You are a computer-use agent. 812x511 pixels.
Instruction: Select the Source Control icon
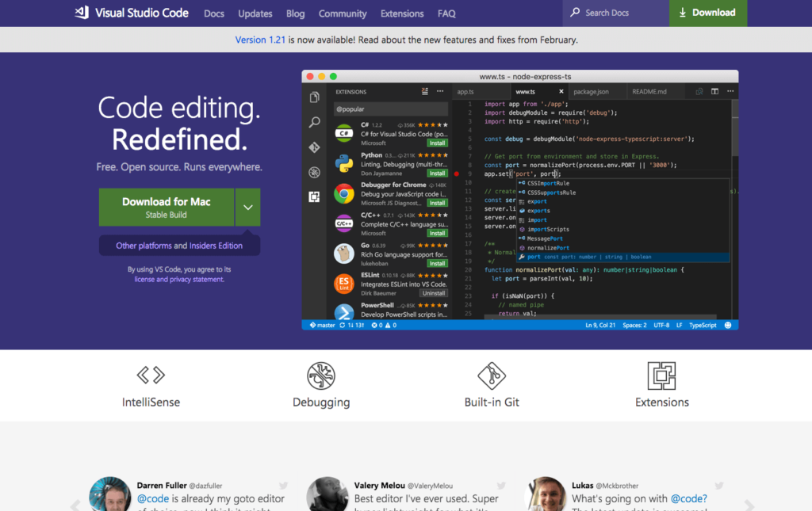(x=314, y=145)
